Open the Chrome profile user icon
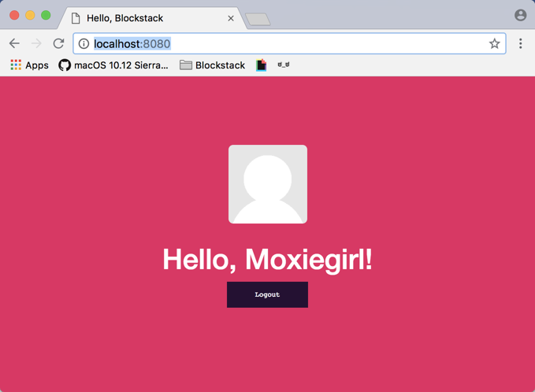The width and height of the screenshot is (535, 392). pyautogui.click(x=520, y=15)
